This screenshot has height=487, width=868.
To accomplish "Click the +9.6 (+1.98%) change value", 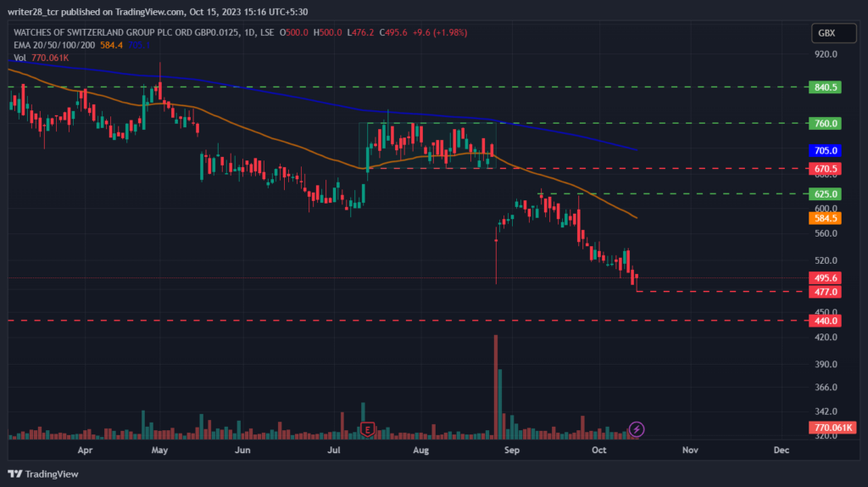I will pos(440,33).
